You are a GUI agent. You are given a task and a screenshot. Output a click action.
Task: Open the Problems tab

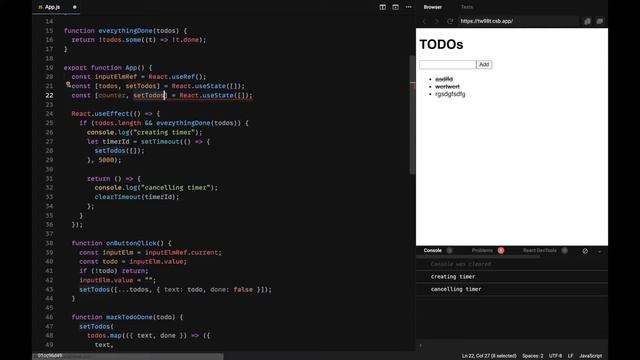[x=482, y=251]
